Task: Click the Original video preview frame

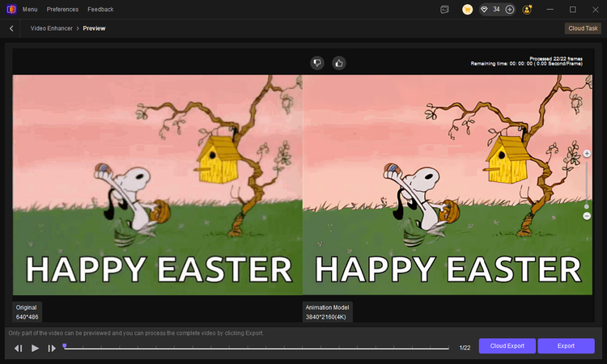Action: (158, 185)
